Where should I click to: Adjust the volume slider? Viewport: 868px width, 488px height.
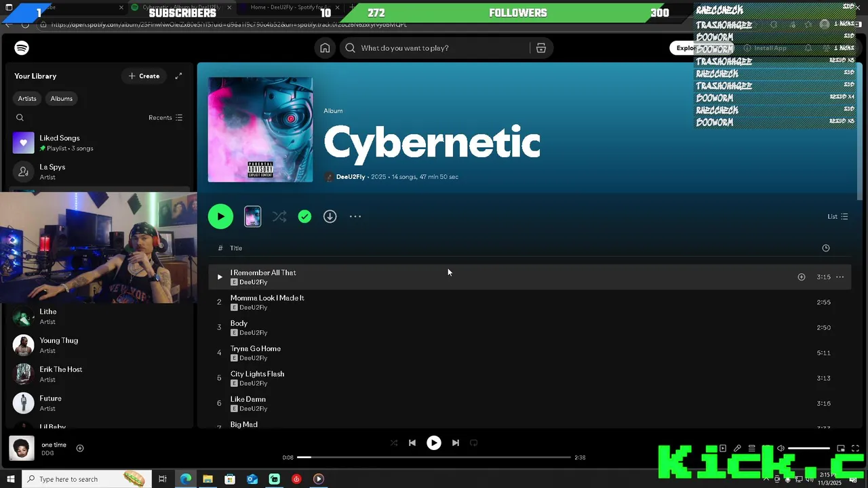click(809, 448)
